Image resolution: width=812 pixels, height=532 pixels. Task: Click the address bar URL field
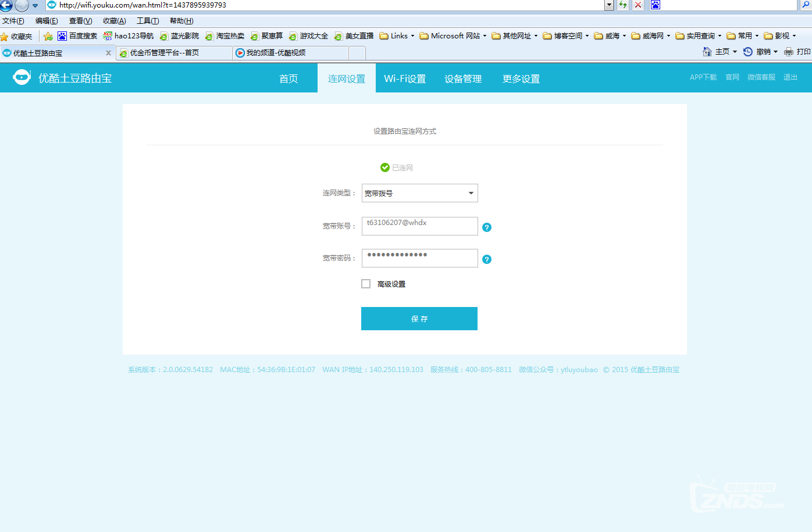[x=325, y=5]
